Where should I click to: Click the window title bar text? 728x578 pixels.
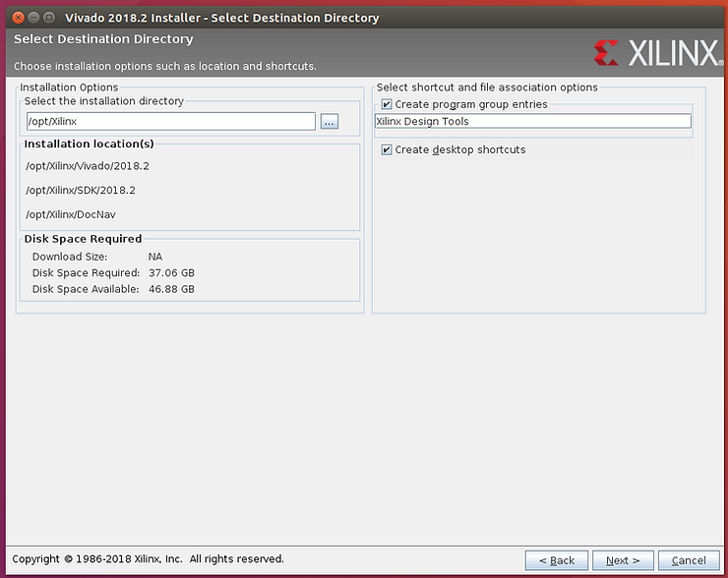pyautogui.click(x=222, y=18)
